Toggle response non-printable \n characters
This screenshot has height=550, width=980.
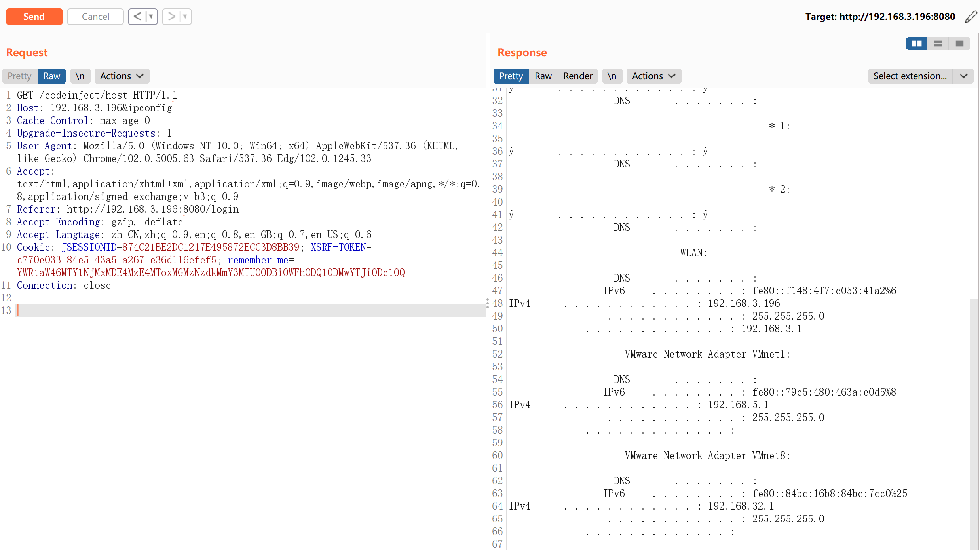[612, 76]
